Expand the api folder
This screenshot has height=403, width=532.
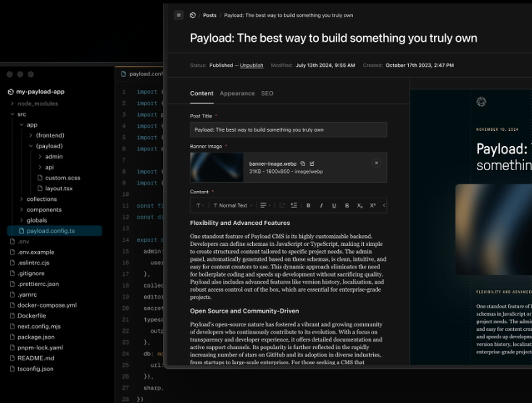click(x=46, y=167)
